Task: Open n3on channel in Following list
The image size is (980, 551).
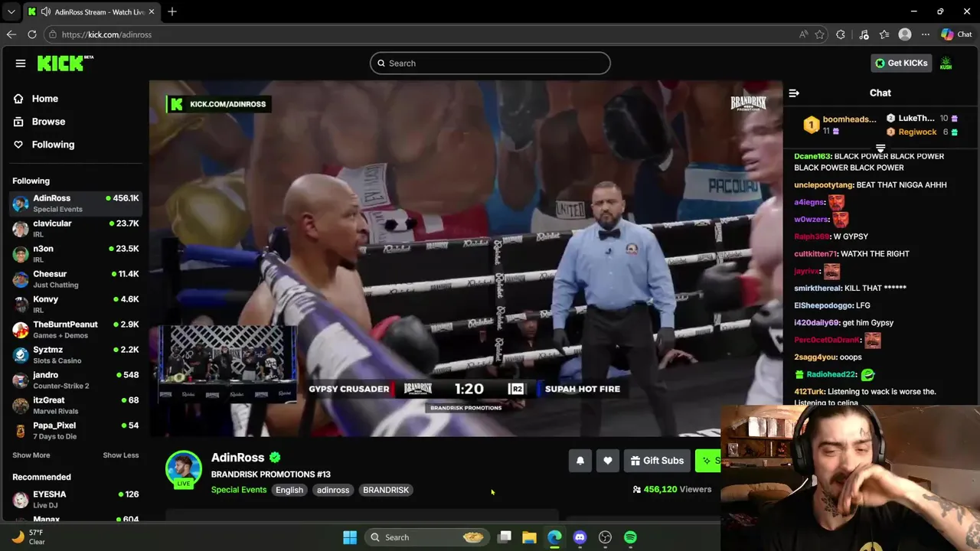Action: (76, 254)
